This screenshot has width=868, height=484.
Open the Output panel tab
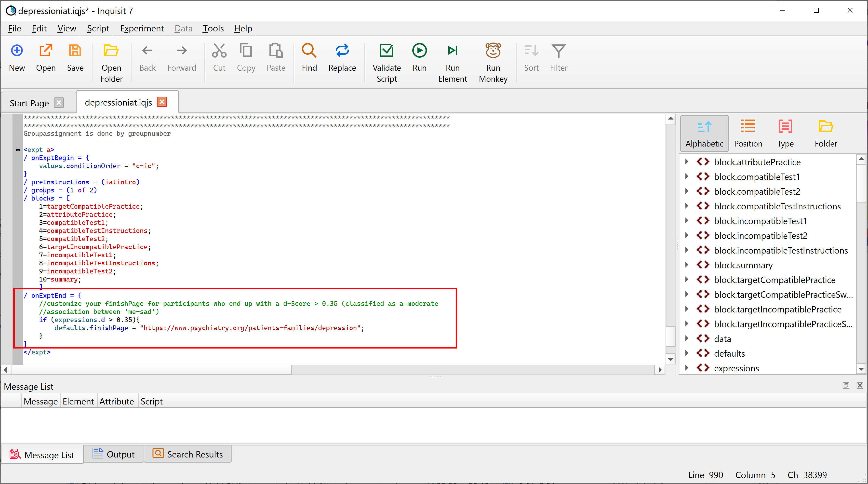(114, 454)
